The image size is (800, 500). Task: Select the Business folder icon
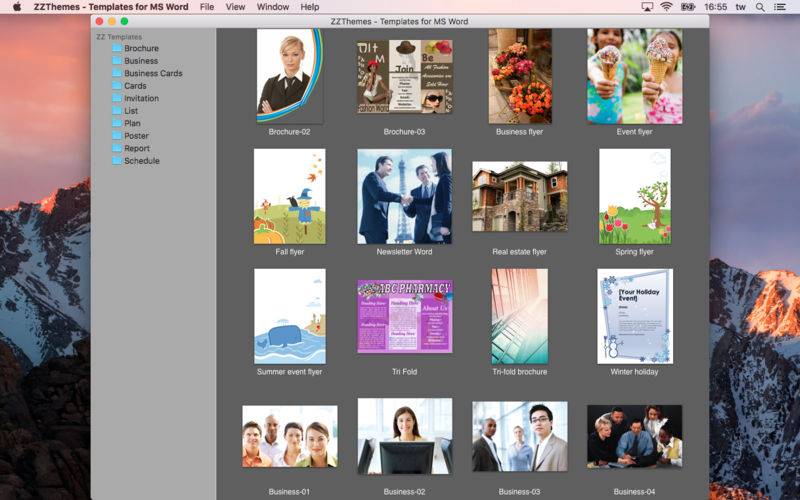(117, 60)
